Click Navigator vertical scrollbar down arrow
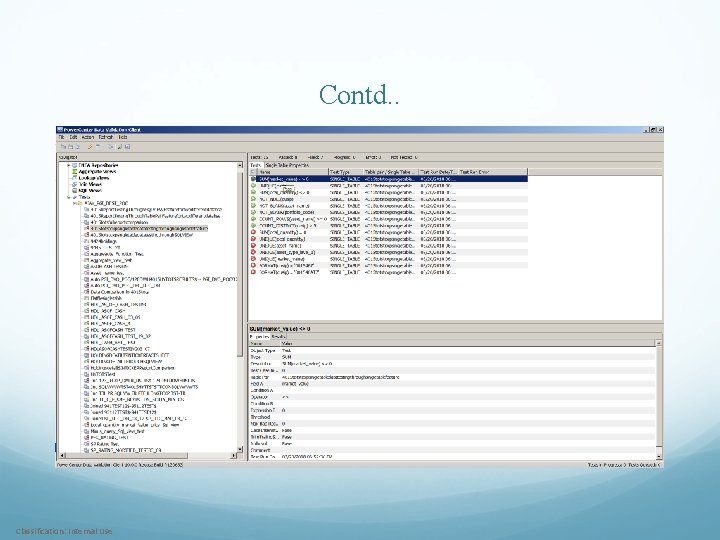The width and height of the screenshot is (720, 540). (240, 449)
